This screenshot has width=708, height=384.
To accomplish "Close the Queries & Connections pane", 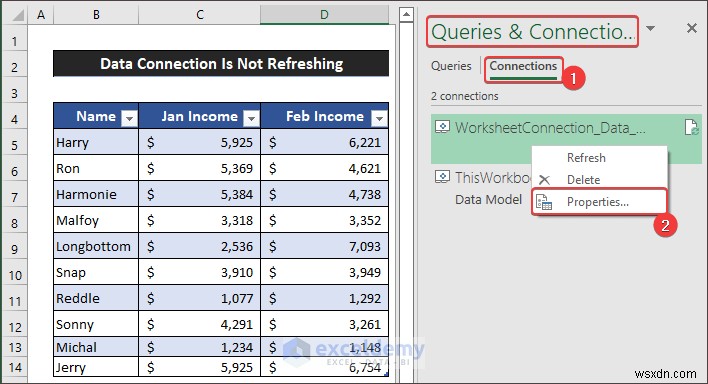I will tap(691, 28).
